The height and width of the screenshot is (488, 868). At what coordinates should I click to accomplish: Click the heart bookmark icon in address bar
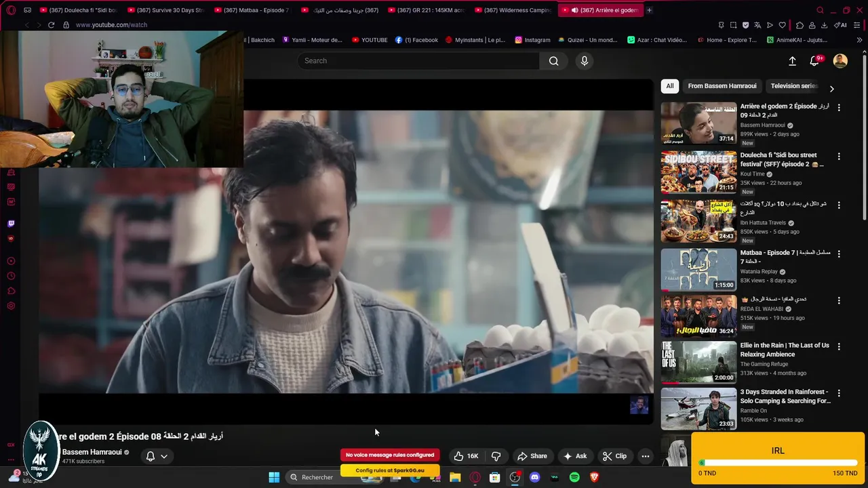[782, 25]
